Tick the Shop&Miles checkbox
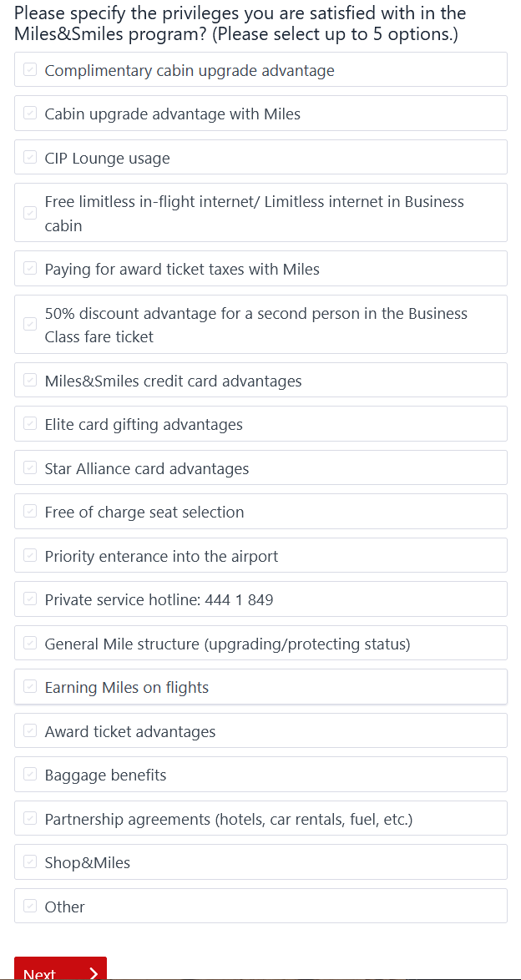 [31, 862]
